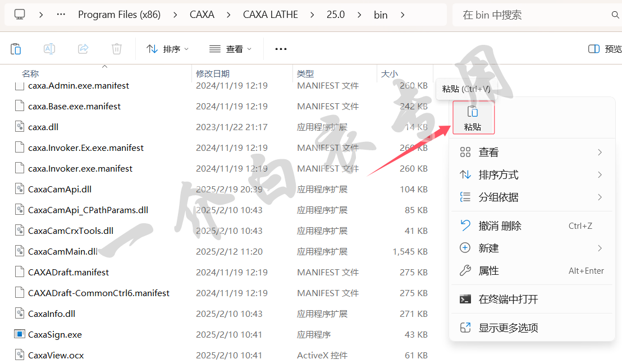
Task: Expand the chevron after the CAXA breadcrumb
Action: 228,15
